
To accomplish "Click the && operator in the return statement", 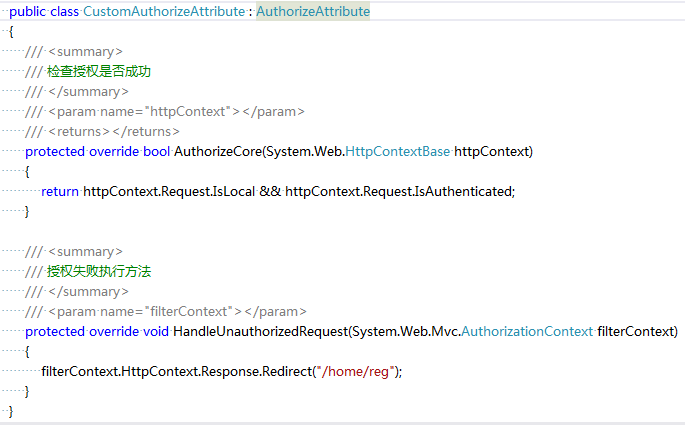I will (270, 192).
